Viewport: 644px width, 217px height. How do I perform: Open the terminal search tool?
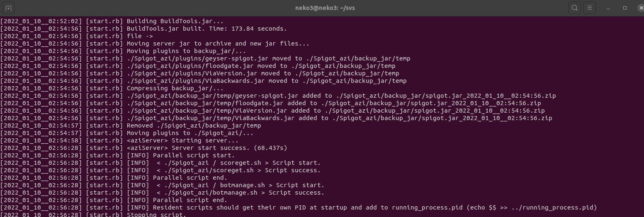[x=574, y=8]
